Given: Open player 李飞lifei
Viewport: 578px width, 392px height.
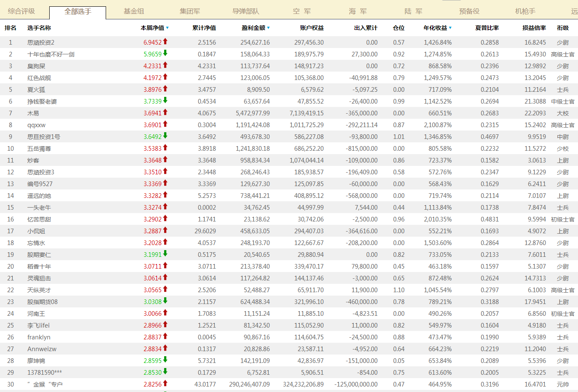Looking at the screenshot, I should pos(38,325).
